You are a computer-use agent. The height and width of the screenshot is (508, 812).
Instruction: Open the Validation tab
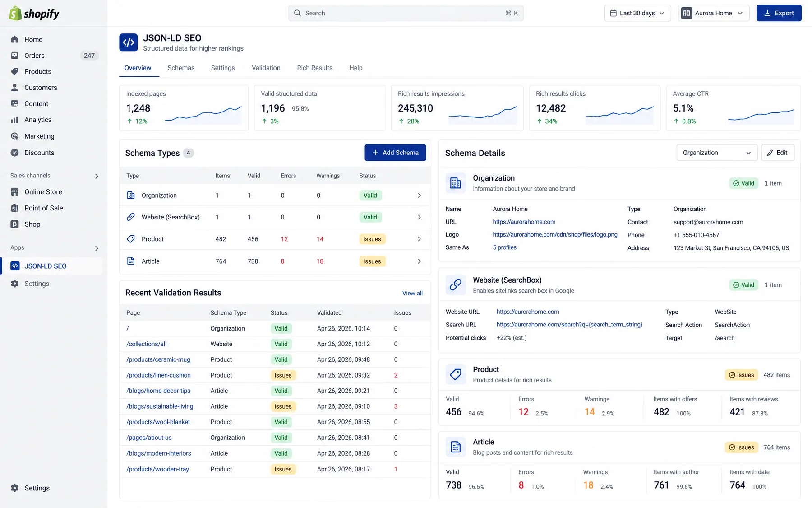point(266,68)
